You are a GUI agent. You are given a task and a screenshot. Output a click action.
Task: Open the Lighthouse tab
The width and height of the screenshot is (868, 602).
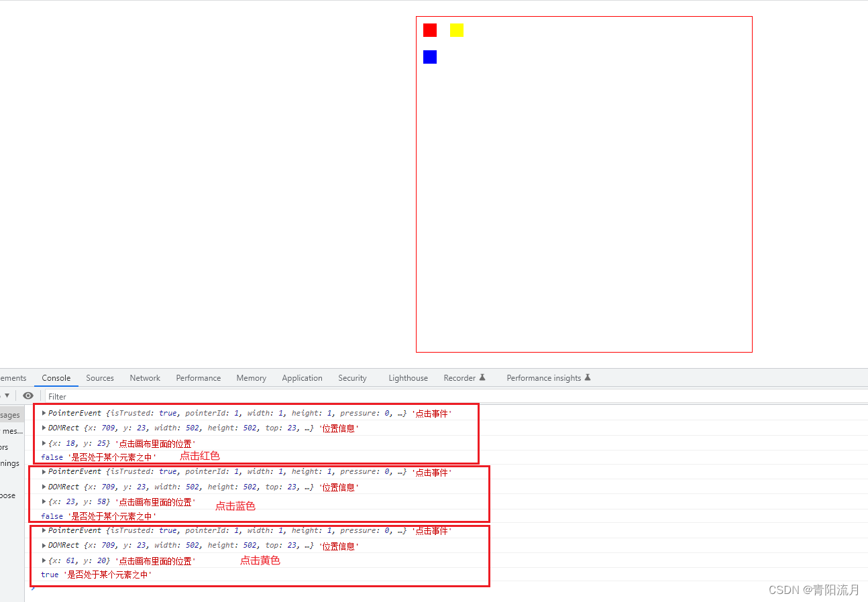408,377
